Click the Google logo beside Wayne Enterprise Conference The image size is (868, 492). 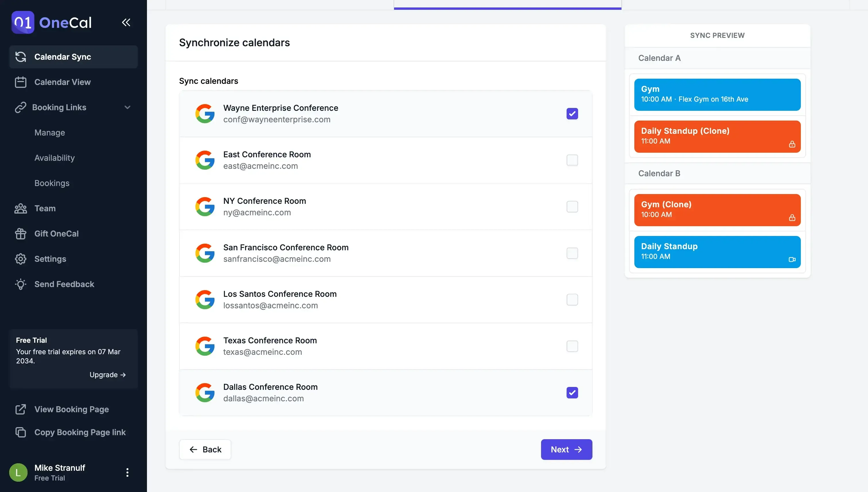[x=205, y=114]
